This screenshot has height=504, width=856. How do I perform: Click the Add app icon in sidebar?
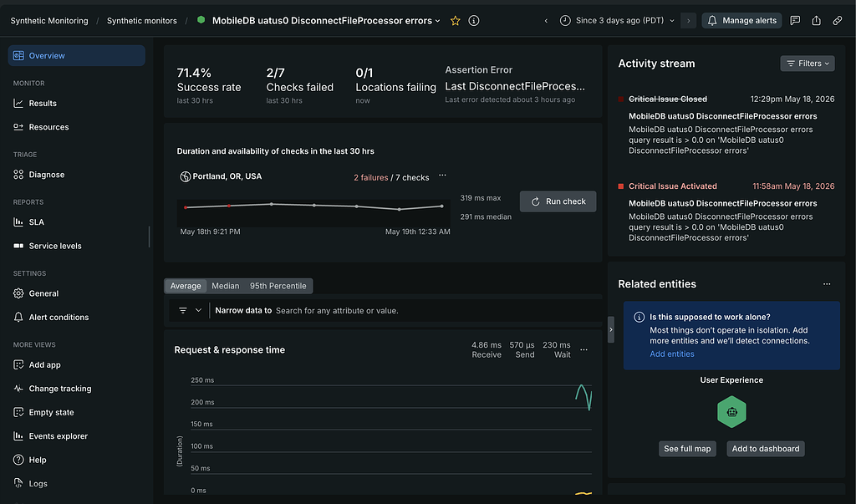(18, 364)
